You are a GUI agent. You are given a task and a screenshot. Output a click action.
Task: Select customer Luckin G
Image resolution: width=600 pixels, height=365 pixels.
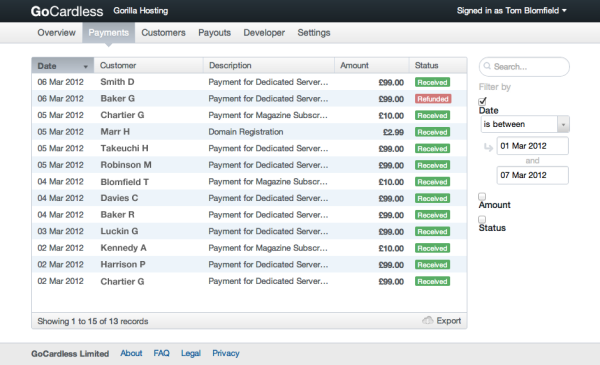coord(119,231)
